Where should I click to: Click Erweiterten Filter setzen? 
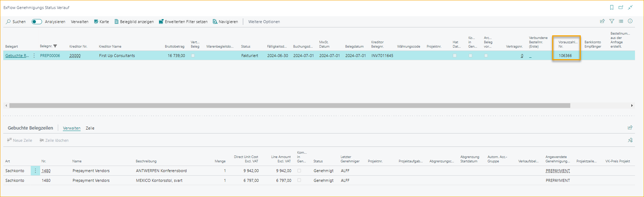[x=183, y=22]
